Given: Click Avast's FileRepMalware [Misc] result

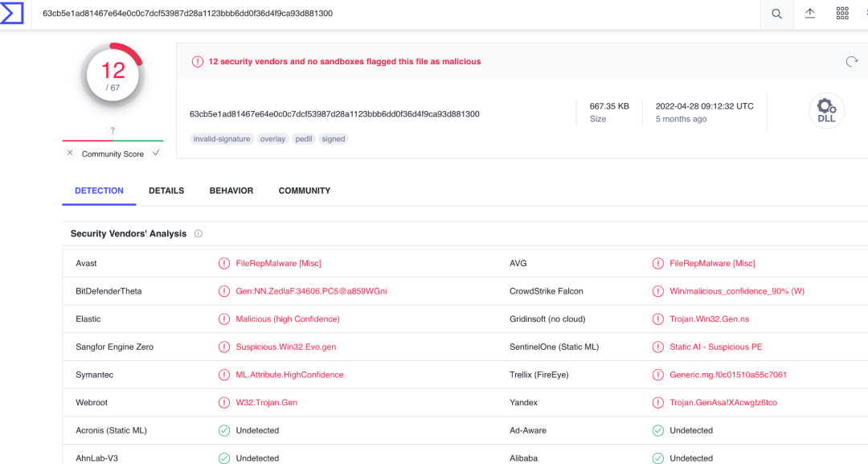Looking at the screenshot, I should [x=278, y=264].
